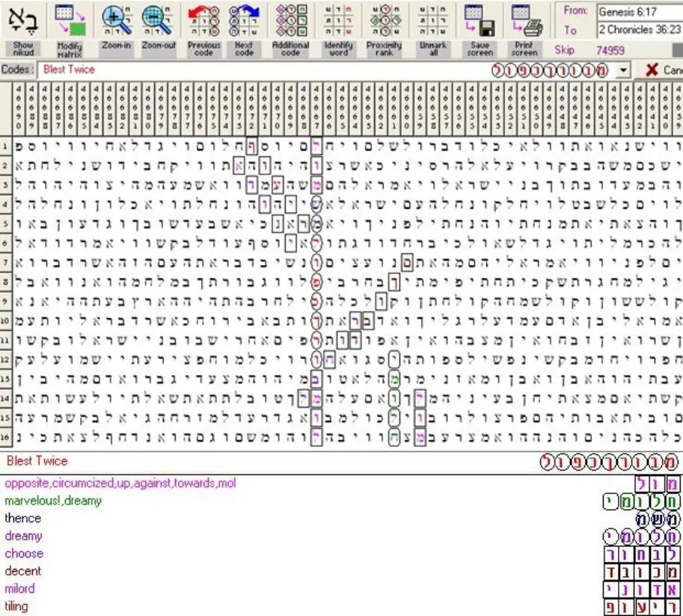Click the Save screen icon
This screenshot has width=683, height=616.
click(480, 20)
